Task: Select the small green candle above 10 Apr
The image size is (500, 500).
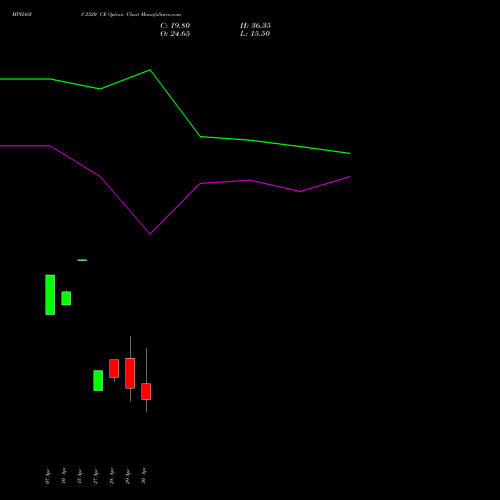Action: click(66, 298)
